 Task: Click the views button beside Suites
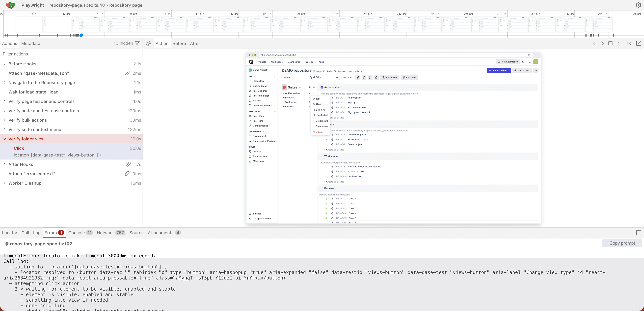click(x=284, y=87)
